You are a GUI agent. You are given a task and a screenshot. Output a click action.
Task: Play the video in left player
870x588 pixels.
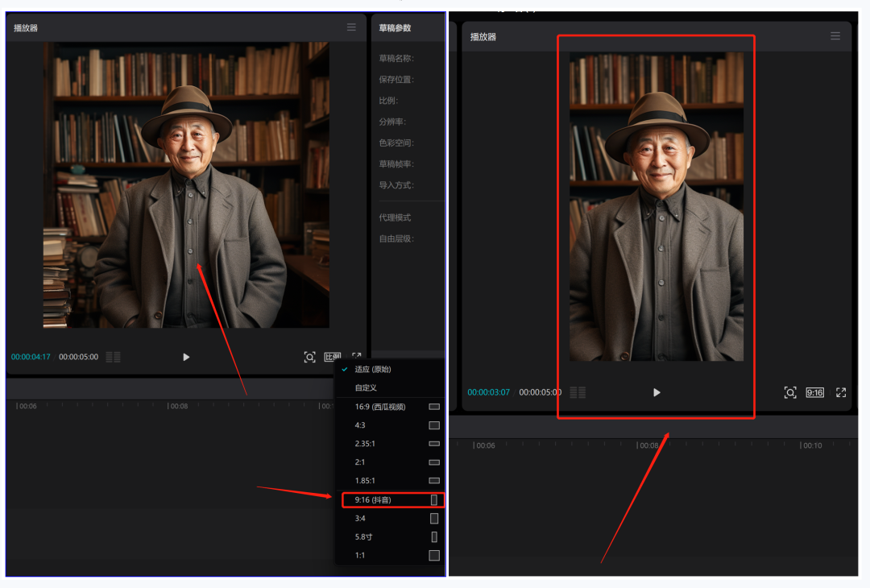[186, 358]
